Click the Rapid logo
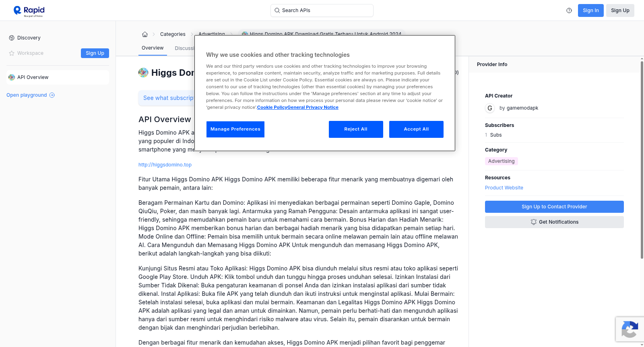 click(x=29, y=11)
